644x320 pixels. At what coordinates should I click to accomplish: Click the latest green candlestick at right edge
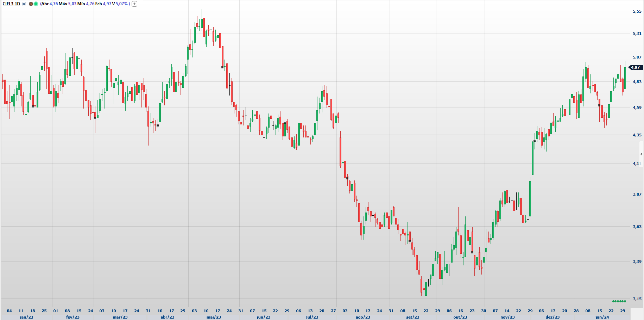(x=625, y=78)
